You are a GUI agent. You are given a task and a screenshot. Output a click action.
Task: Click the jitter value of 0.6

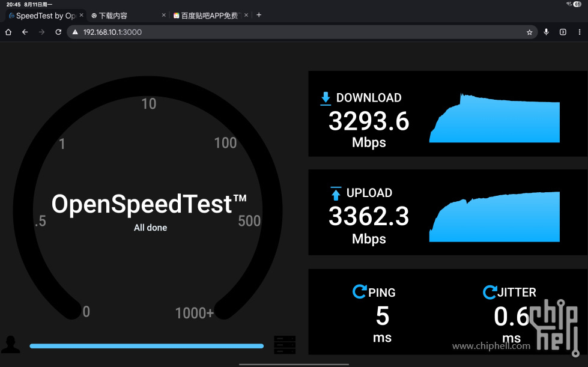pyautogui.click(x=512, y=317)
